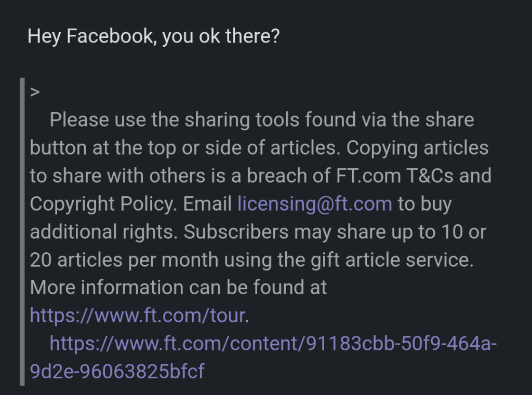Click the 'More information can be found at' line
The image size is (532, 395).
(x=178, y=288)
